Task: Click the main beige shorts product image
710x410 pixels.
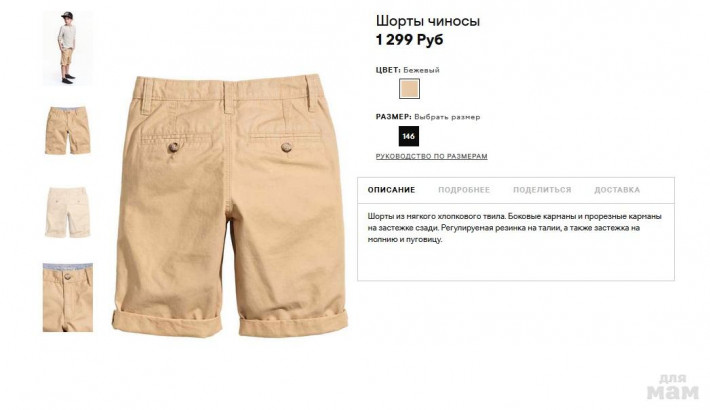Action: (x=230, y=206)
